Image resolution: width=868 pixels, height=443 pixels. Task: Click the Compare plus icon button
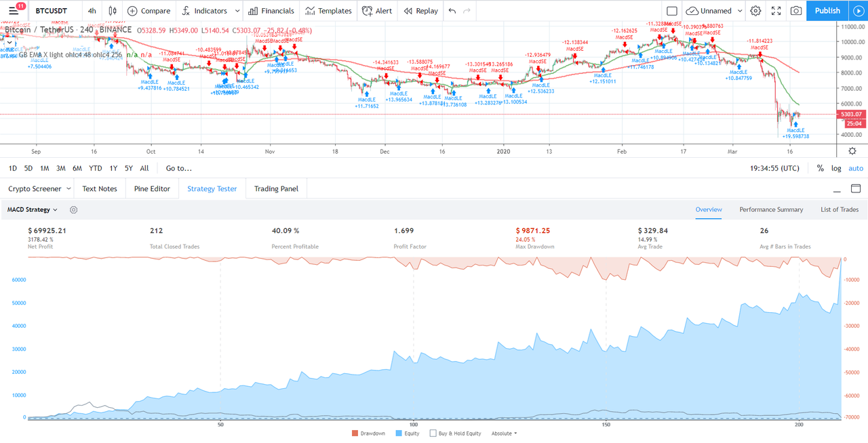[x=149, y=11]
